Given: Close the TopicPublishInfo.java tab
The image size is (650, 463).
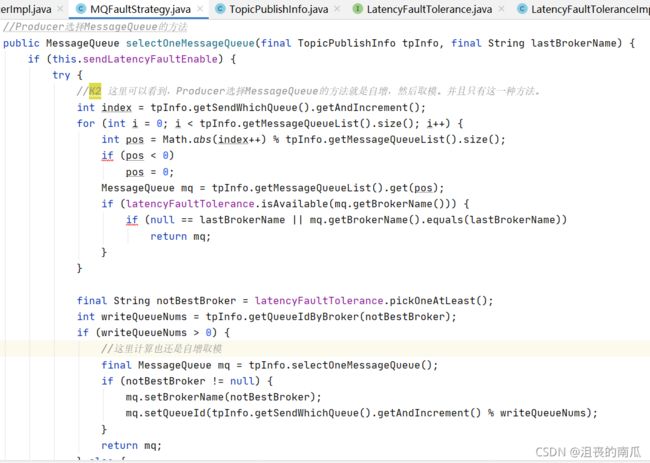Looking at the screenshot, I should click(337, 9).
